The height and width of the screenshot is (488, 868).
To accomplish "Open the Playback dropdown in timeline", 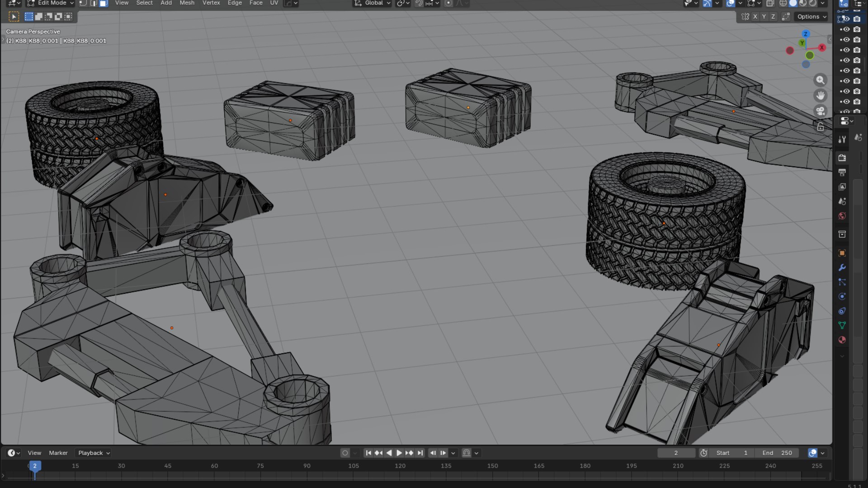I will [x=94, y=453].
